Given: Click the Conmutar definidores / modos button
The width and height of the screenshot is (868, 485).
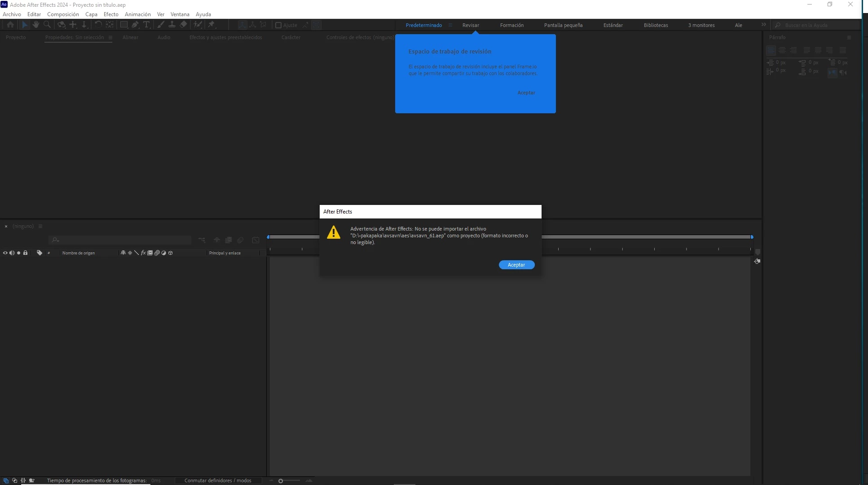Looking at the screenshot, I should tap(218, 481).
